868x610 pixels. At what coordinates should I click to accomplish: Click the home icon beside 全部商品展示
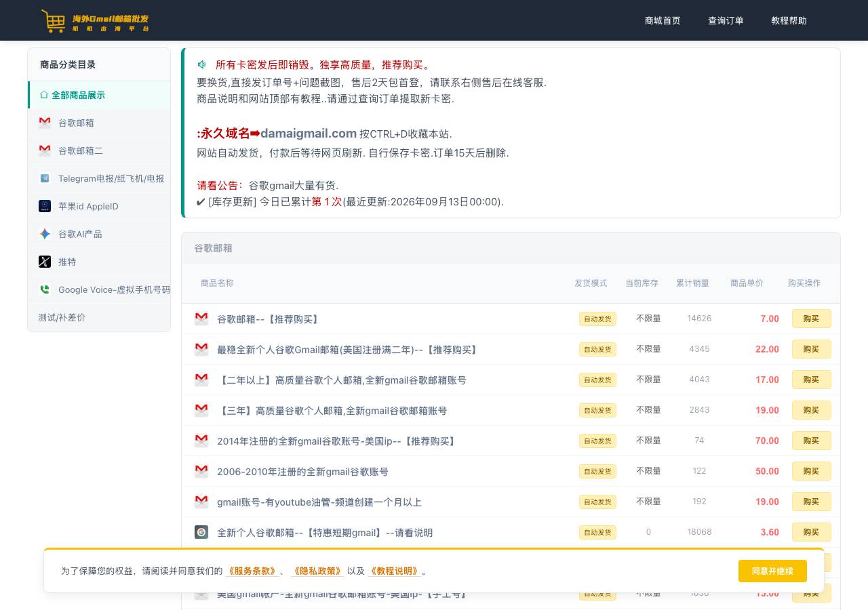click(x=44, y=95)
